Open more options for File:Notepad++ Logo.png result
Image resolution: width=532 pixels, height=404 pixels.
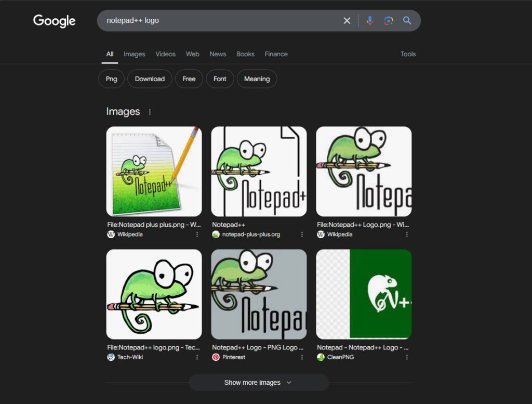click(x=407, y=234)
